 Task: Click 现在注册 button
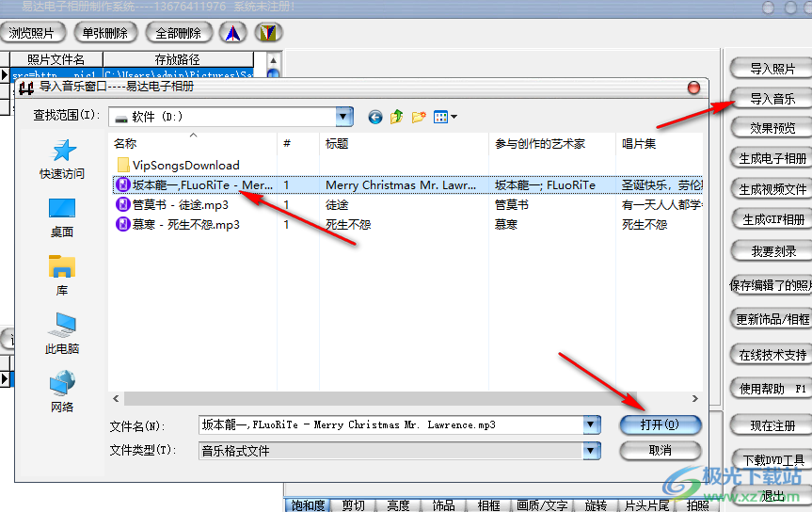(772, 426)
